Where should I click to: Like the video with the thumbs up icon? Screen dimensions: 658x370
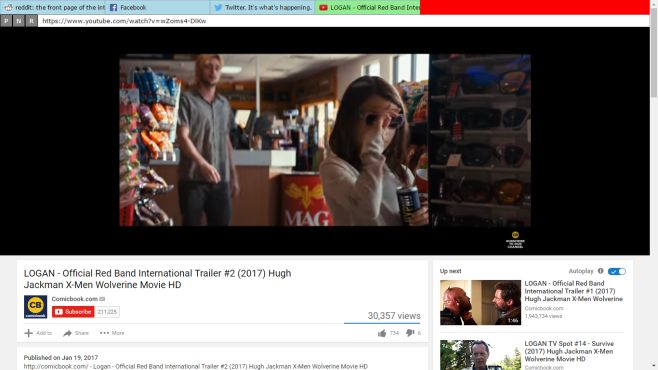(382, 334)
